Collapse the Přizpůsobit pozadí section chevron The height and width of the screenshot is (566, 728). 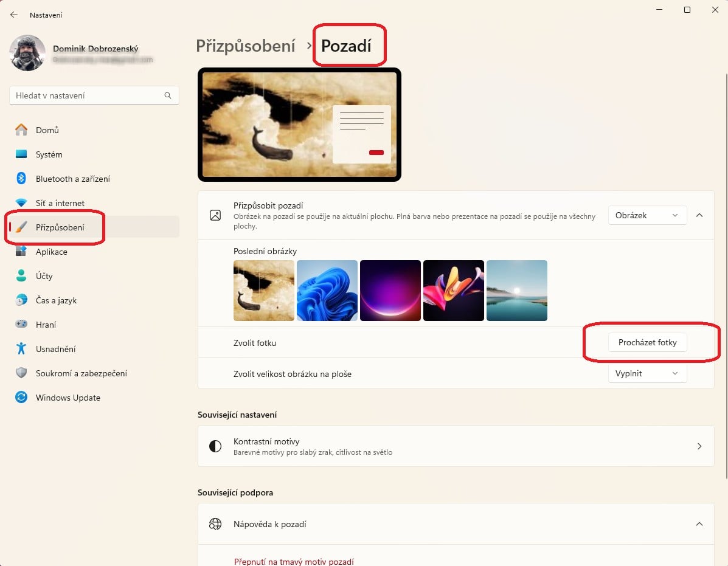[699, 215]
